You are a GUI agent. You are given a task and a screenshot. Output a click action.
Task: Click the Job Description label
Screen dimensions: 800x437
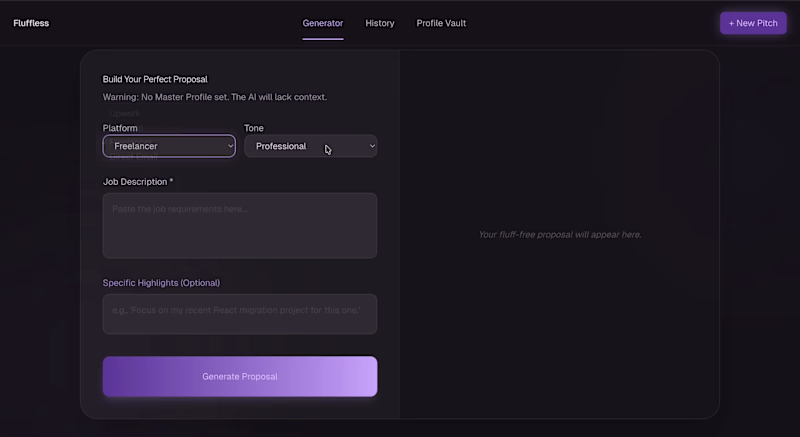pyautogui.click(x=138, y=182)
